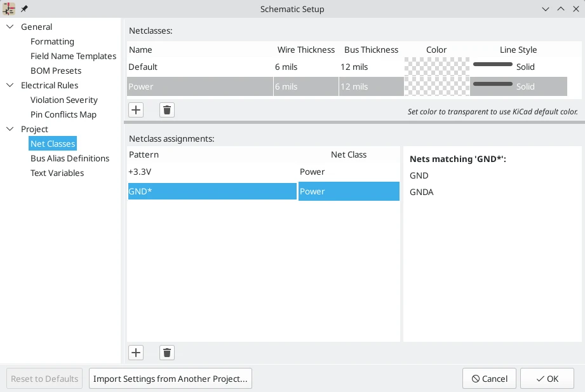
Task: Open Line Style dropdown for Power netclass
Action: click(x=518, y=86)
